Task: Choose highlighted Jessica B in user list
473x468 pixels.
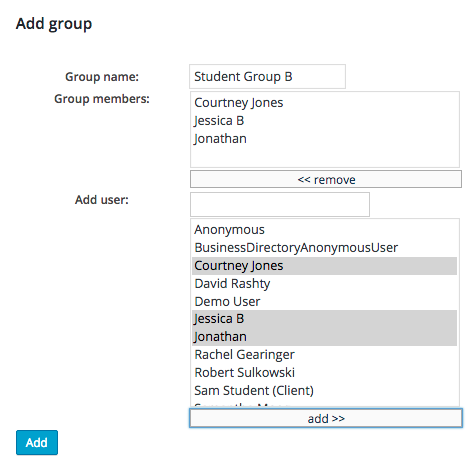Action: [324, 319]
